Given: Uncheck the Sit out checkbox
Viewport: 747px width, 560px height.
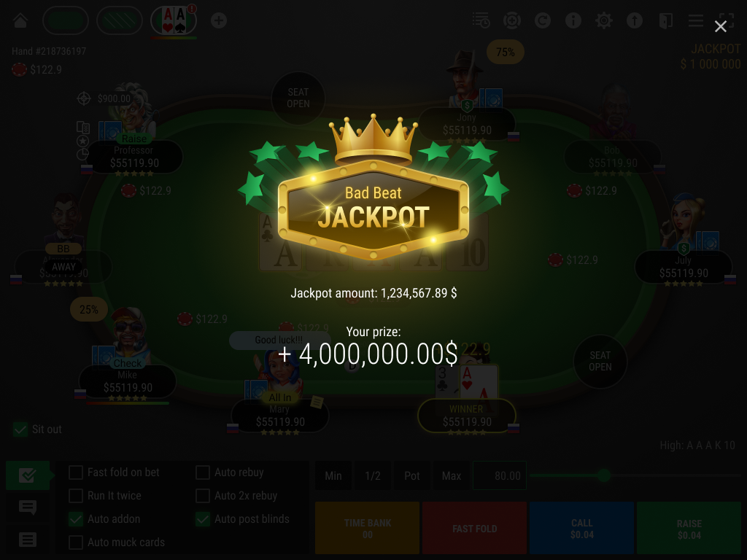Looking at the screenshot, I should point(20,429).
